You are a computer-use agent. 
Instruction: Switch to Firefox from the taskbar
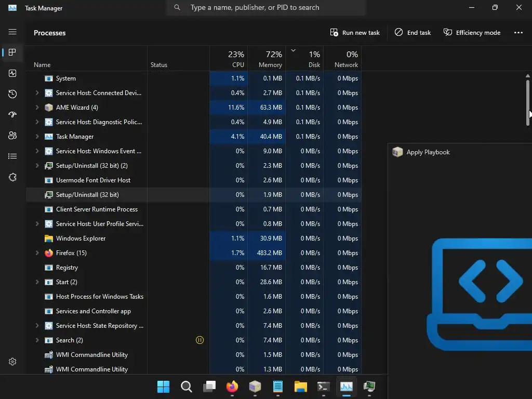(232, 387)
